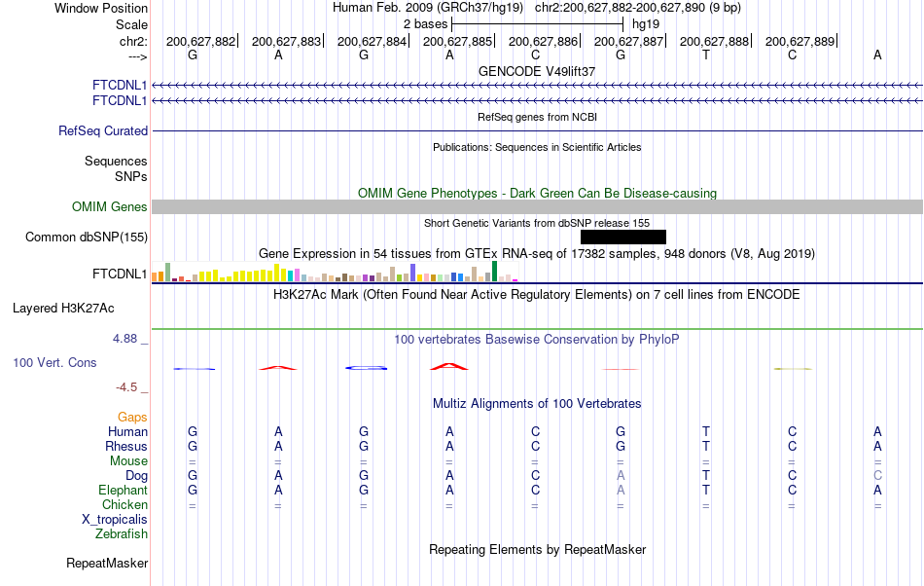Click the SNPs track label

[x=131, y=176]
